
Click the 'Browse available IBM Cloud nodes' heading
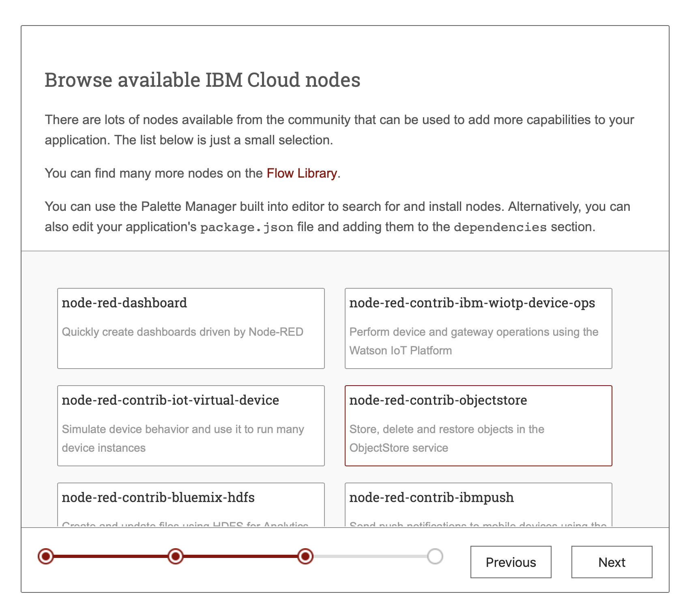[202, 80]
